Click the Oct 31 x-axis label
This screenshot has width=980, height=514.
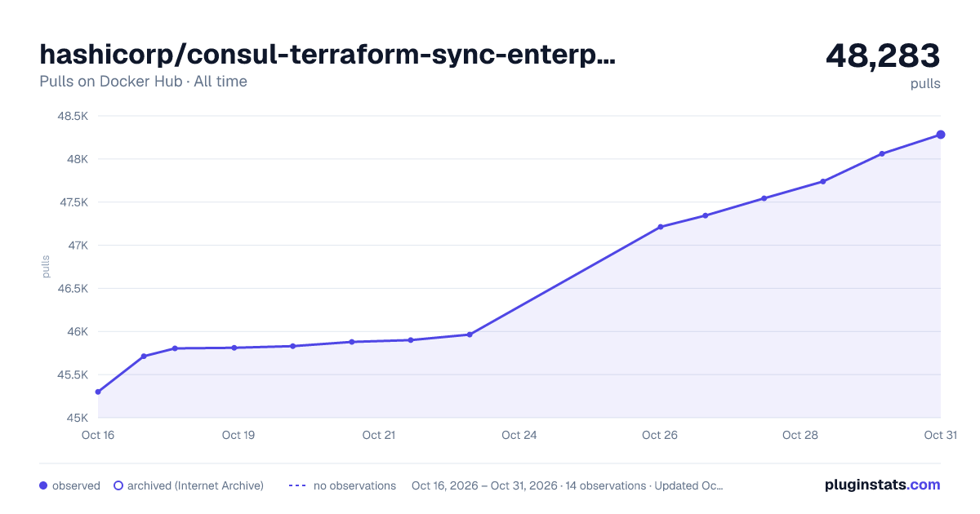pyautogui.click(x=940, y=435)
